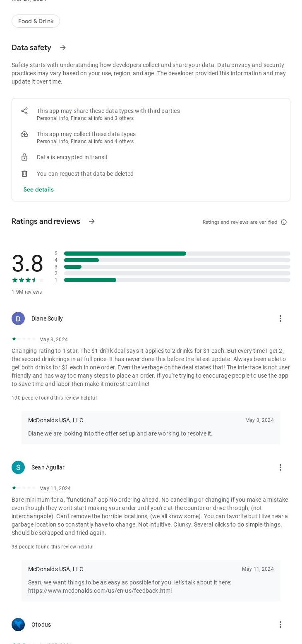The width and height of the screenshot is (302, 644).
Task: Click the cloud upload data collection icon
Action: tap(24, 134)
